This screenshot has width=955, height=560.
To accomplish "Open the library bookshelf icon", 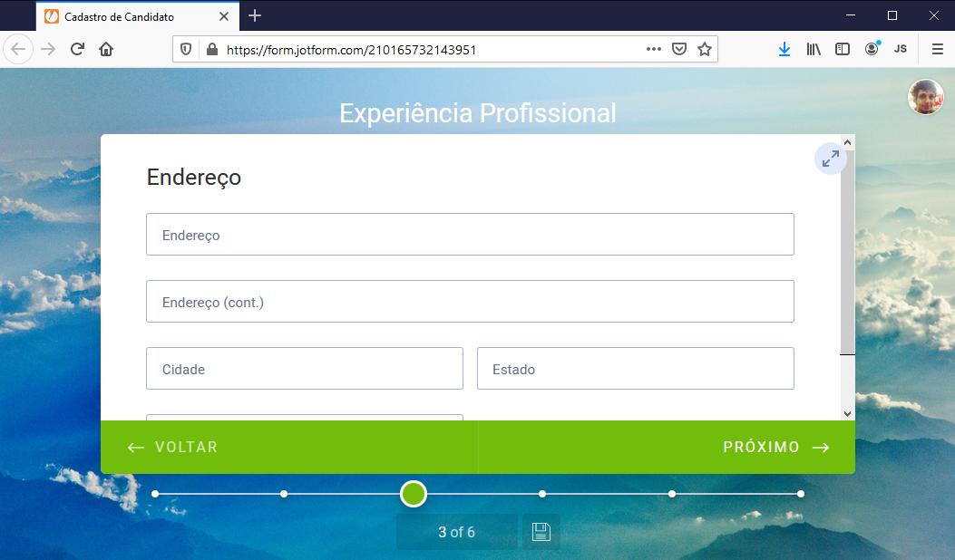I will pos(814,49).
